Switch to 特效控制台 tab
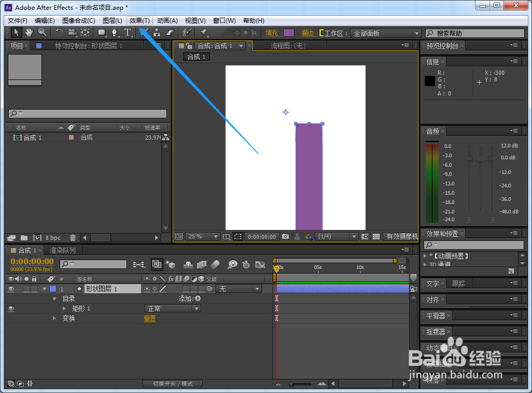The width and height of the screenshot is (532, 393). pos(89,46)
